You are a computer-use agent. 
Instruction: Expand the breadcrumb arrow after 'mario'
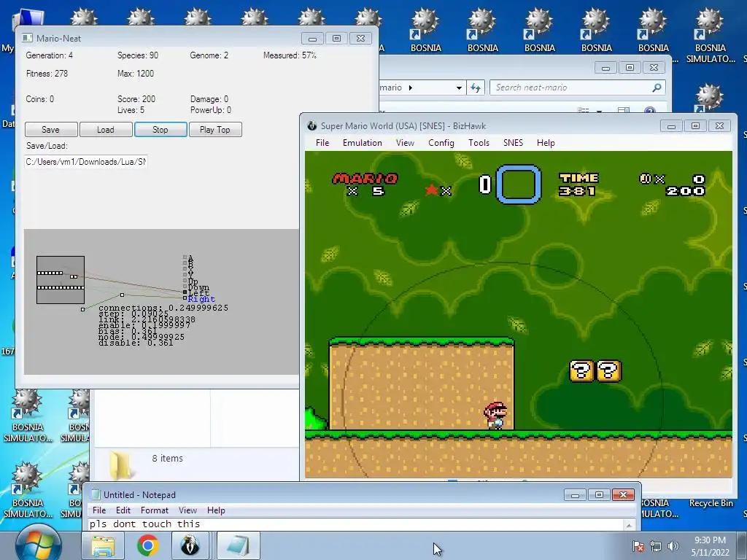(411, 87)
